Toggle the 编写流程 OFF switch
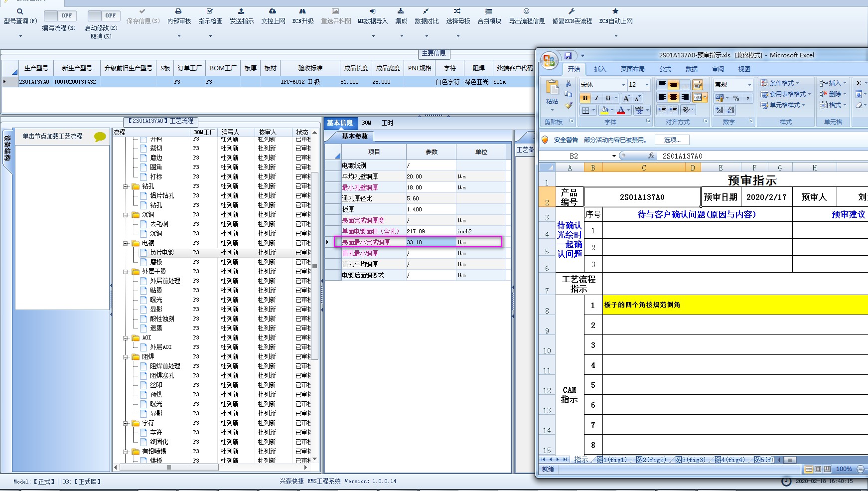This screenshot has width=868, height=491. click(59, 15)
